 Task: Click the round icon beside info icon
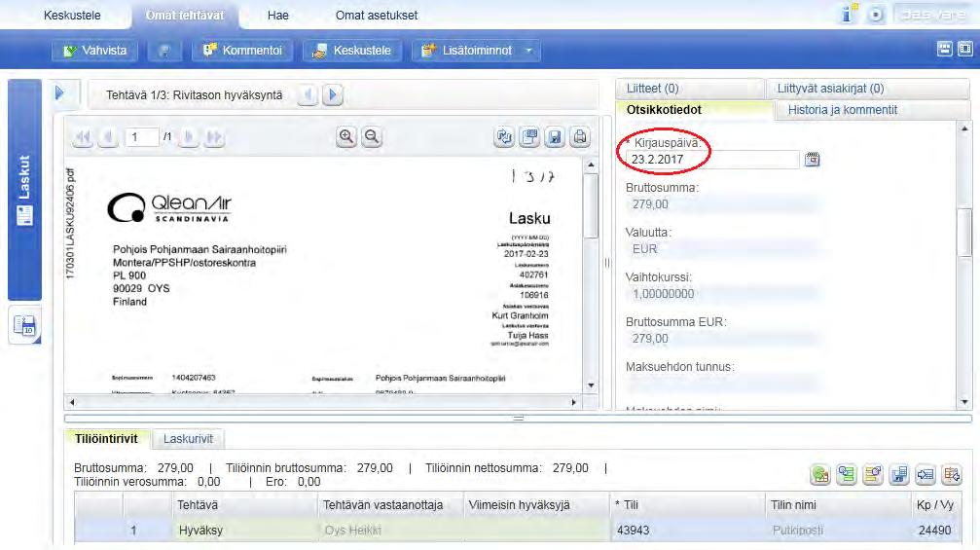[x=876, y=15]
